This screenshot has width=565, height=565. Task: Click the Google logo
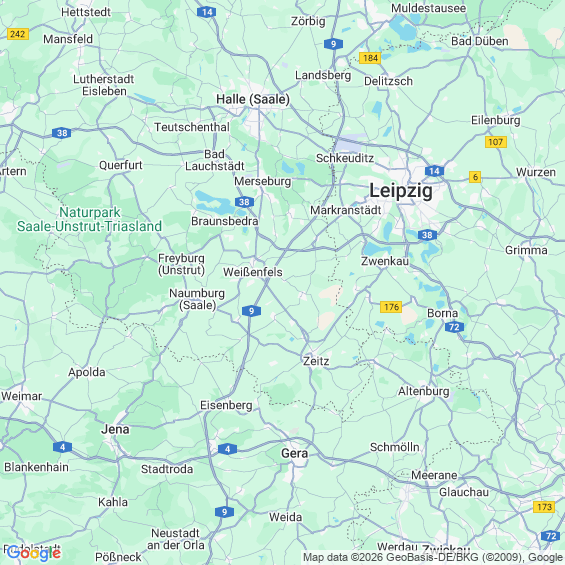coord(34,553)
